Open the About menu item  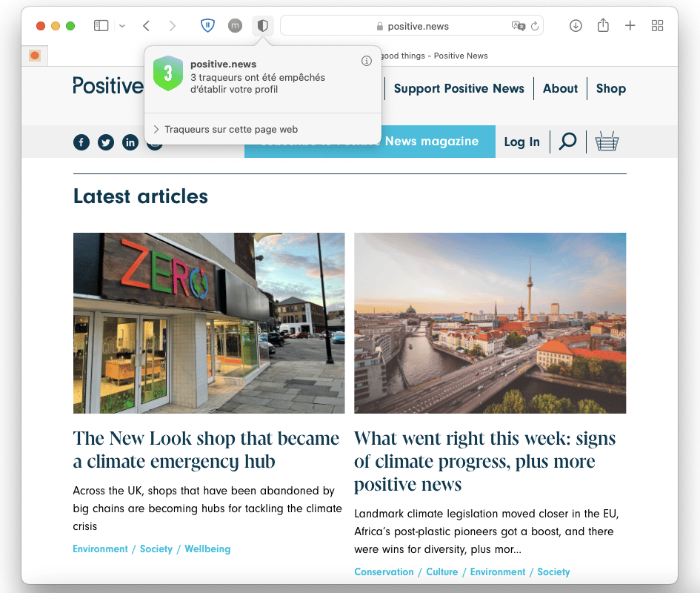(x=560, y=88)
